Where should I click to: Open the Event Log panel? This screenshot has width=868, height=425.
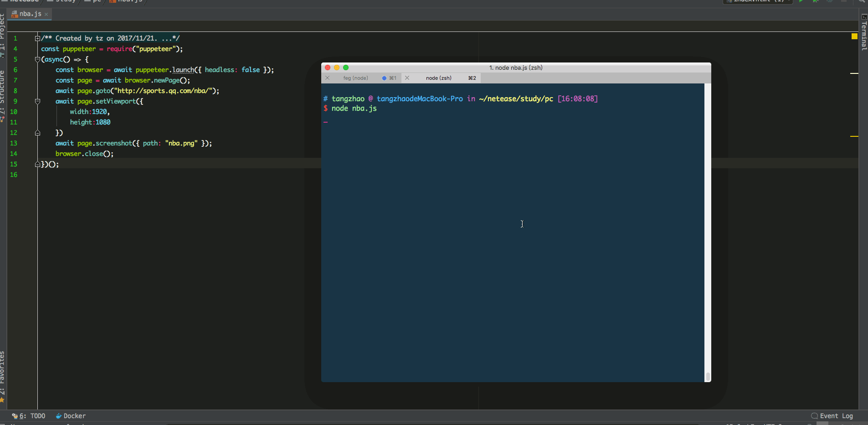pyautogui.click(x=832, y=416)
